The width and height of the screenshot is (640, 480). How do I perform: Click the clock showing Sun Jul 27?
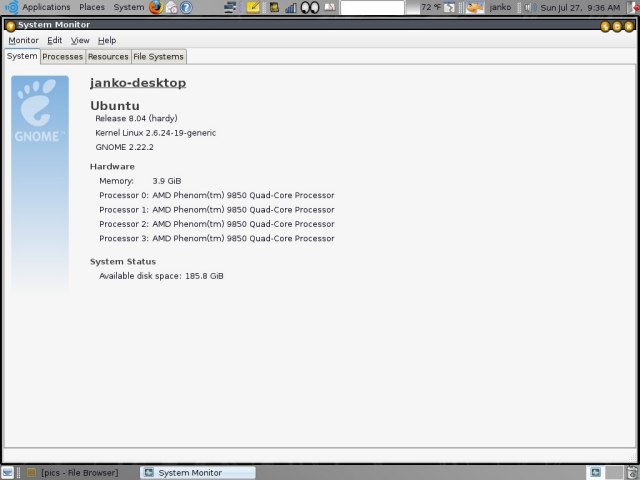coord(580,7)
